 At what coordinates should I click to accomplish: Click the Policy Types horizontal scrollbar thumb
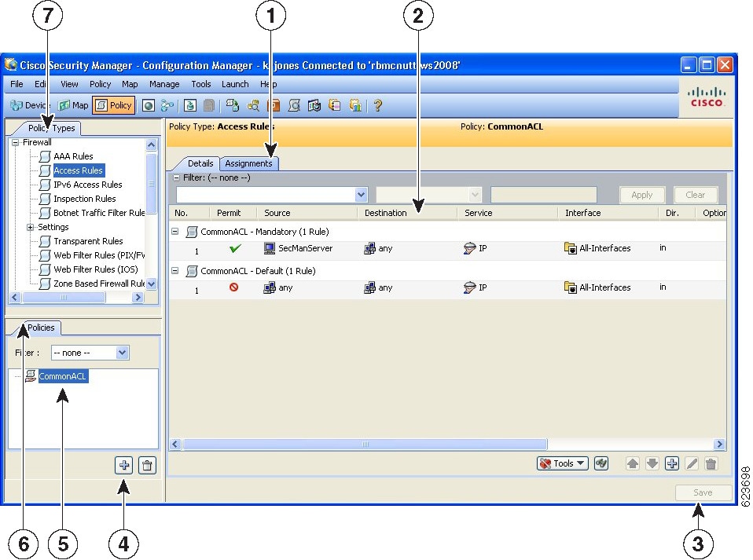(64, 298)
